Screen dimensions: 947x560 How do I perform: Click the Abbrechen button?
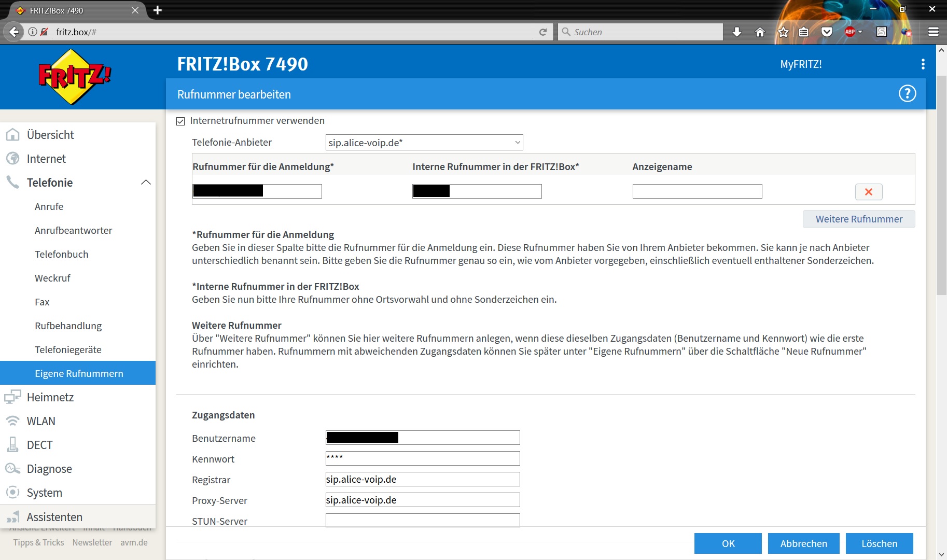click(x=804, y=543)
